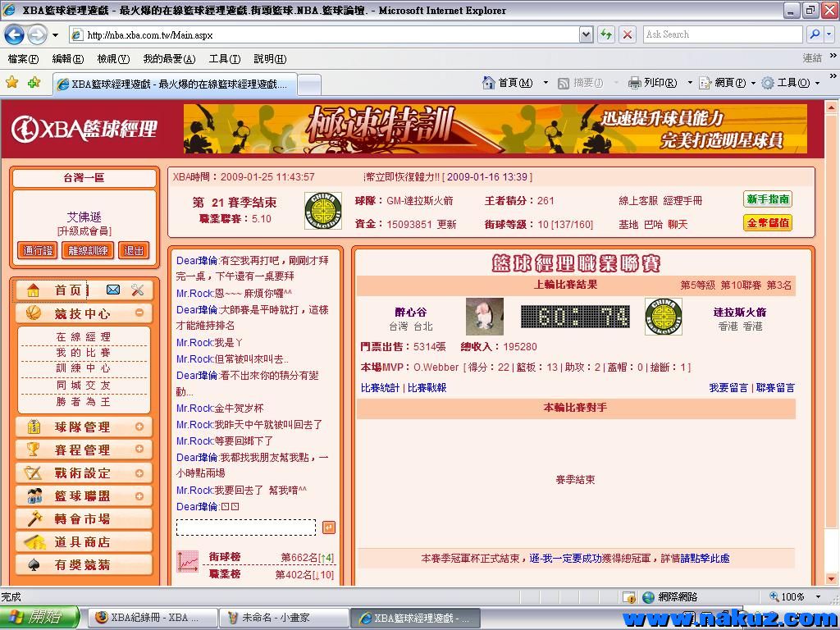Expand the 球隊管理 section
This screenshot has height=630, width=840.
coord(139,427)
